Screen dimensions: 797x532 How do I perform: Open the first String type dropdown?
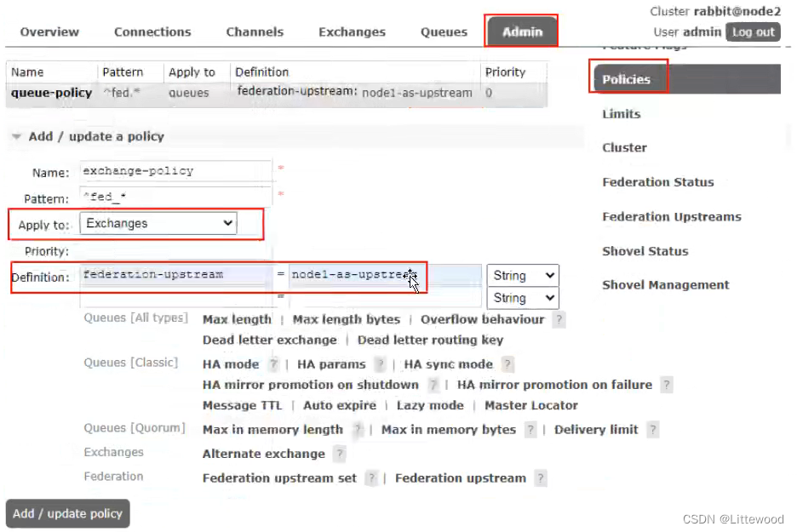click(523, 276)
